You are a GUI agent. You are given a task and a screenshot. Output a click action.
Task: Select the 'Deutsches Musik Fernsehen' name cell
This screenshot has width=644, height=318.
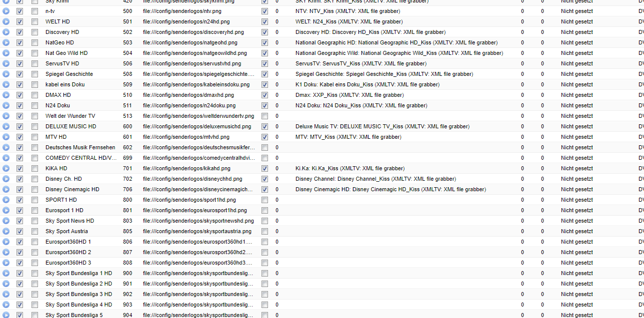pos(80,147)
